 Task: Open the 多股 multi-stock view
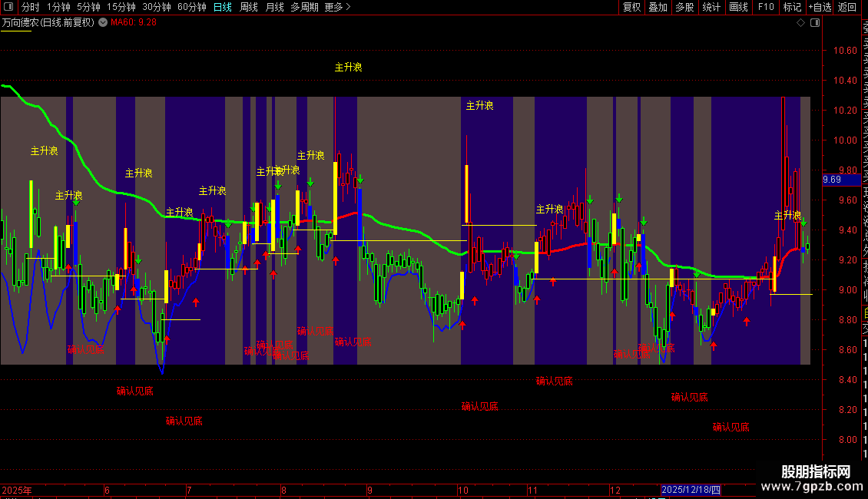click(x=684, y=7)
